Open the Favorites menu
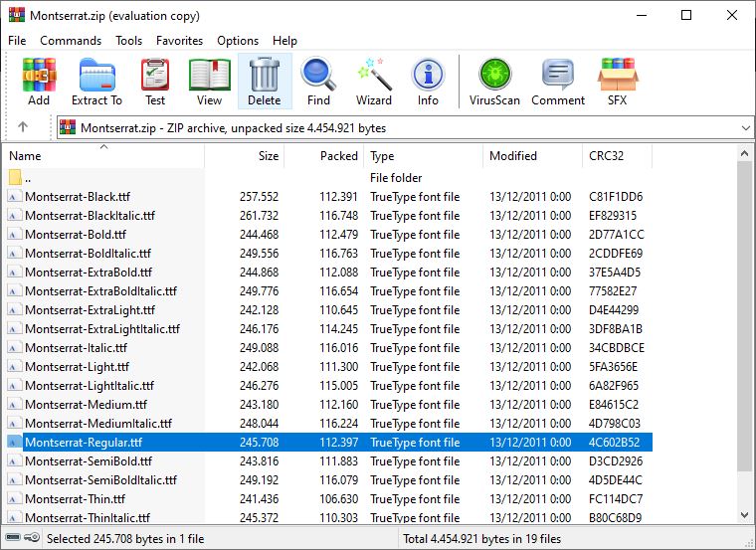The width and height of the screenshot is (756, 550). [179, 41]
